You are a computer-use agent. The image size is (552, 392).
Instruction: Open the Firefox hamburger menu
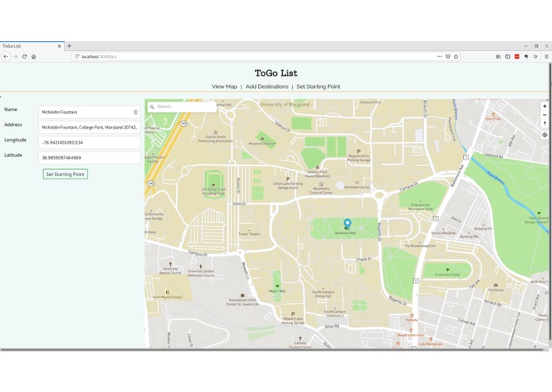[546, 56]
